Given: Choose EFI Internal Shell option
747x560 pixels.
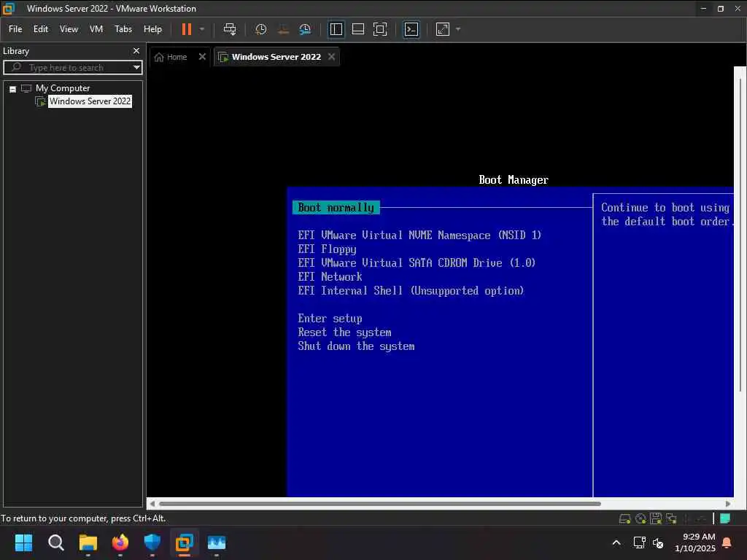Looking at the screenshot, I should pyautogui.click(x=411, y=290).
